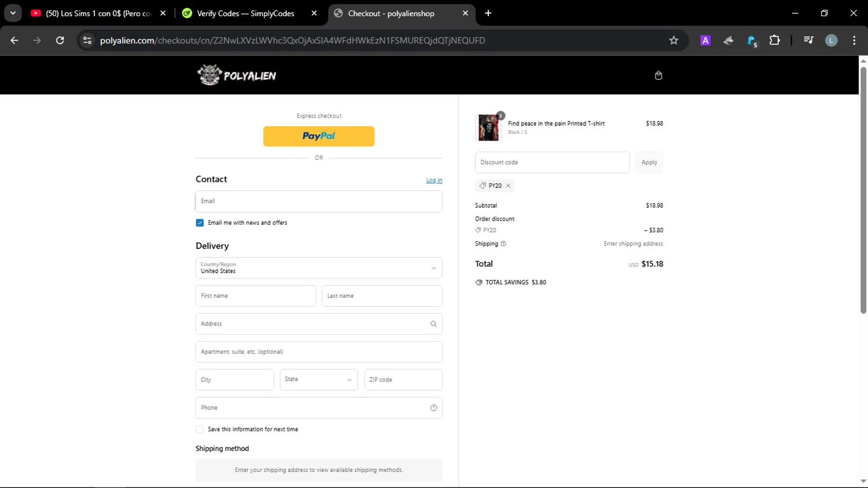
Task: Click the Apartment, suite, etc. field
Action: pyautogui.click(x=319, y=352)
